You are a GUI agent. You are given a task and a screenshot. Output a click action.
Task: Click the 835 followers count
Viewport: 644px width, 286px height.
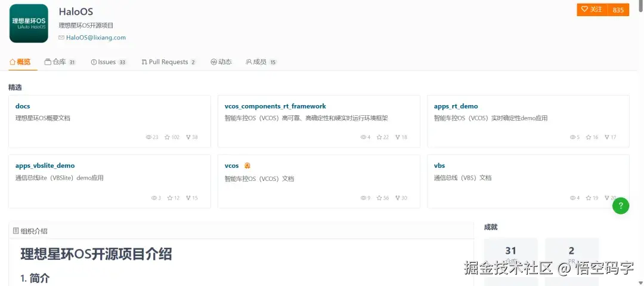point(618,10)
